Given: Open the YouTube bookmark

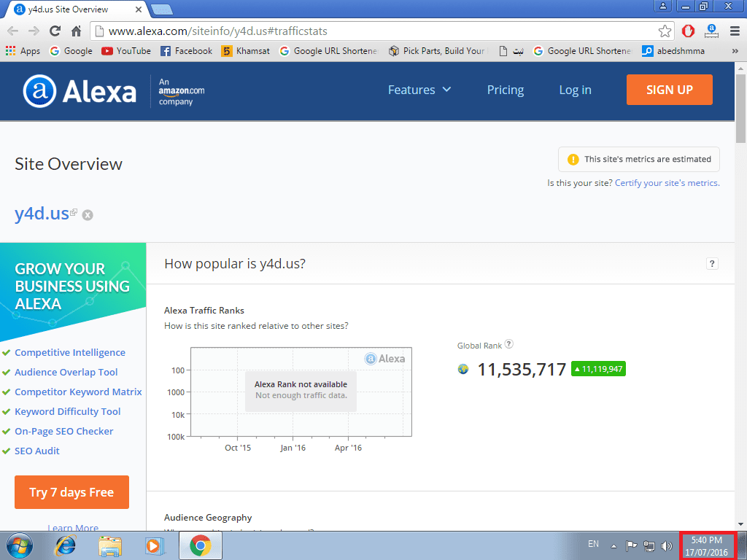Looking at the screenshot, I should pyautogui.click(x=126, y=51).
